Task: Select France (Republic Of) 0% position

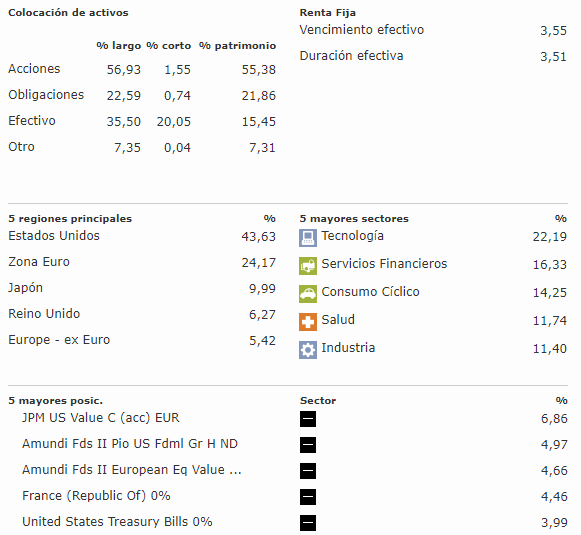Action: (96, 496)
